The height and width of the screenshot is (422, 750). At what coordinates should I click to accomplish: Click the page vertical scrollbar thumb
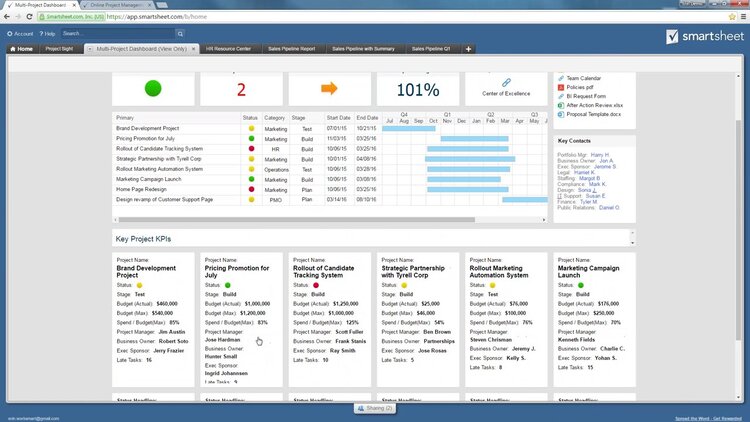(738, 230)
